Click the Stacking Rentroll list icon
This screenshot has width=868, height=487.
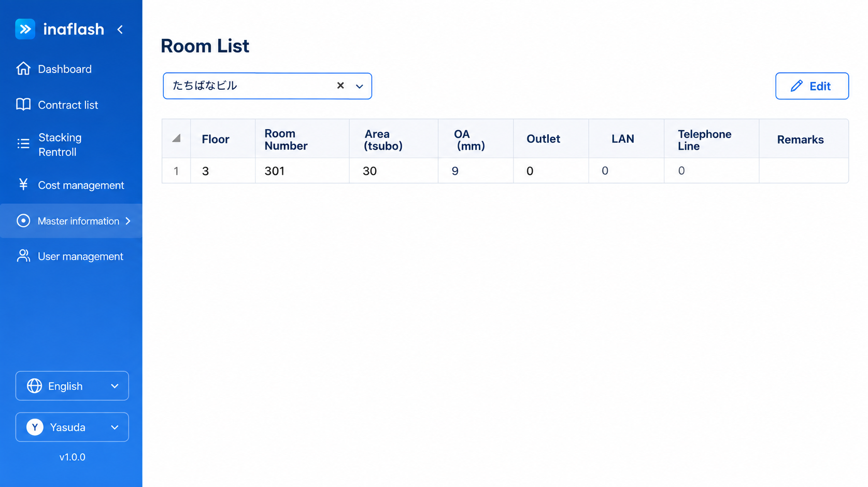pyautogui.click(x=23, y=144)
